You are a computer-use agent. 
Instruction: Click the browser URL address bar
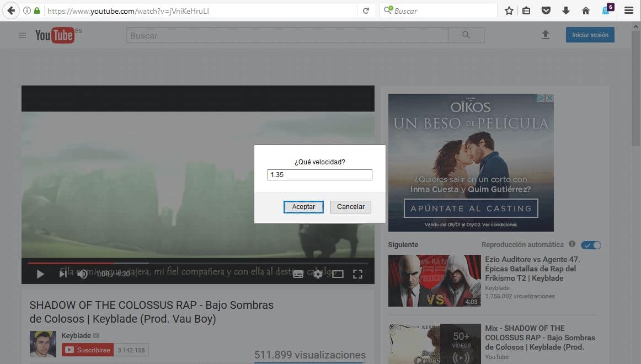tap(200, 11)
